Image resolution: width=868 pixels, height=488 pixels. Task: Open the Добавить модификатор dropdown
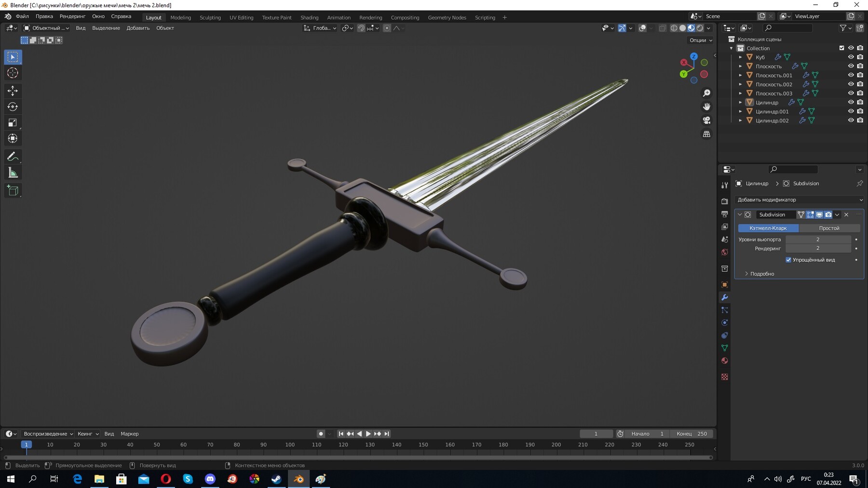[x=799, y=199]
